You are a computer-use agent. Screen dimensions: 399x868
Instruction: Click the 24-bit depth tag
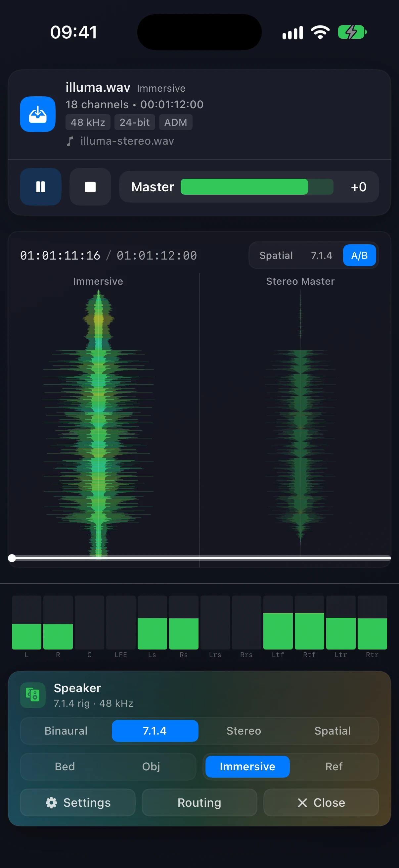[x=135, y=122]
